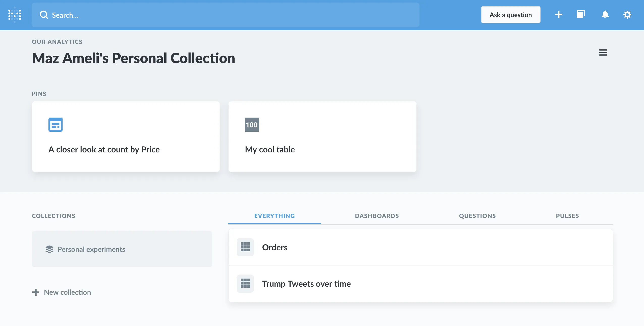Click the 100 number icon on My cool table
The width and height of the screenshot is (644, 326).
(x=252, y=125)
